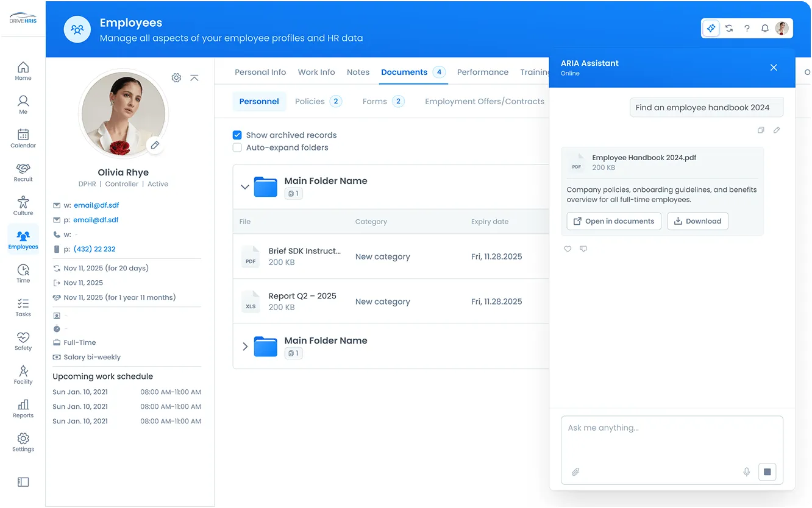Click the refresh sync icon in header
This screenshot has height=508, width=812.
[729, 28]
